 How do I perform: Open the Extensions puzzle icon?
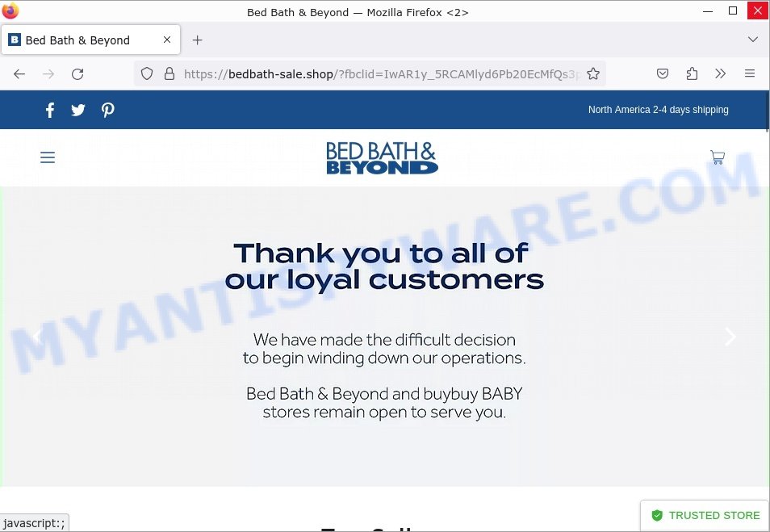click(692, 73)
